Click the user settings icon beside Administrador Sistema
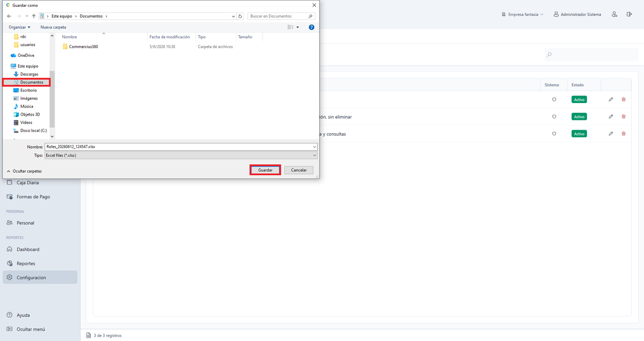 point(614,14)
